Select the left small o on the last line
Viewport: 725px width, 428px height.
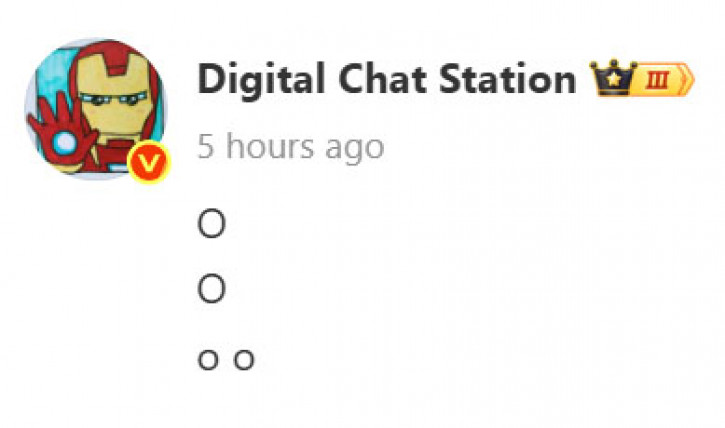tap(208, 360)
